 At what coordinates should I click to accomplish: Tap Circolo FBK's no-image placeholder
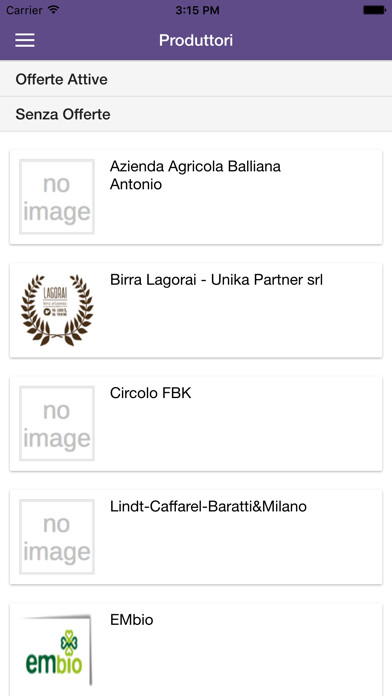[57, 423]
